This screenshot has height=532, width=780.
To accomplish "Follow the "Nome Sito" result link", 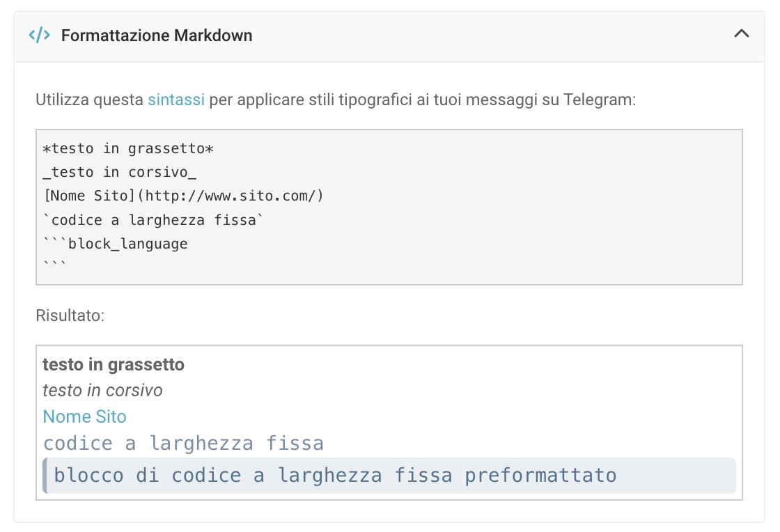I will pyautogui.click(x=84, y=417).
